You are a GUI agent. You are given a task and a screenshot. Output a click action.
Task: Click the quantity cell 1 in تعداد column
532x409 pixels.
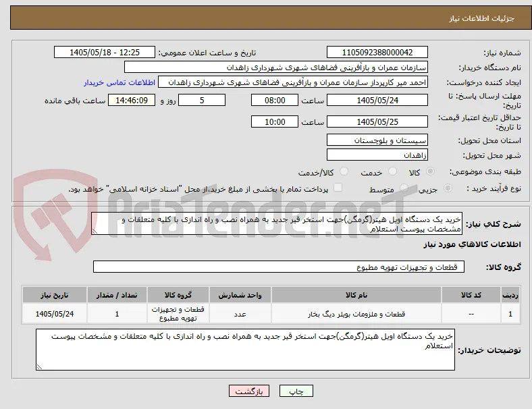pos(117,314)
